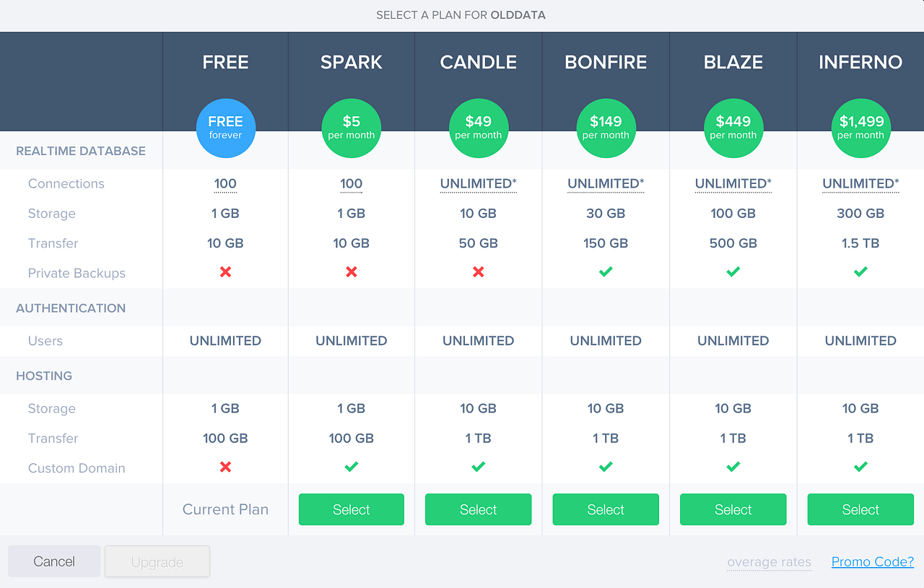Screen dimensions: 924x588
Task: Click the disabled Upgrade button
Action: (157, 561)
